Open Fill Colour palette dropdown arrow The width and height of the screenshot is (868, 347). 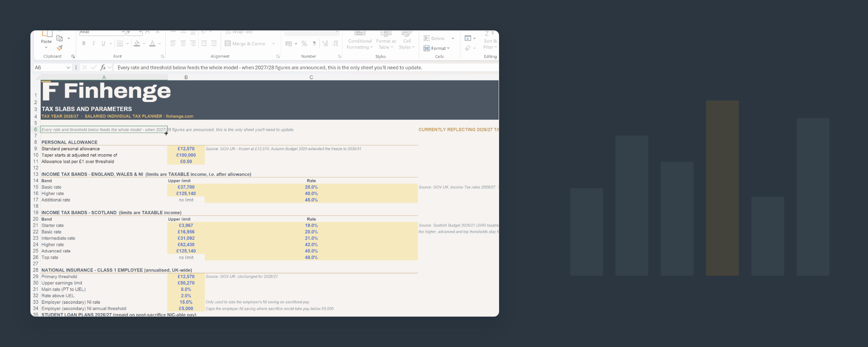(144, 43)
